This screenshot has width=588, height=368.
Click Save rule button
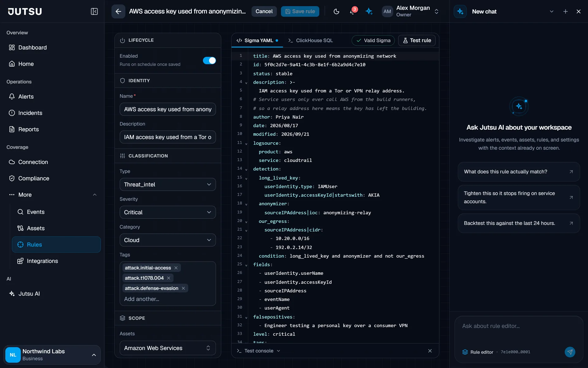tap(300, 11)
